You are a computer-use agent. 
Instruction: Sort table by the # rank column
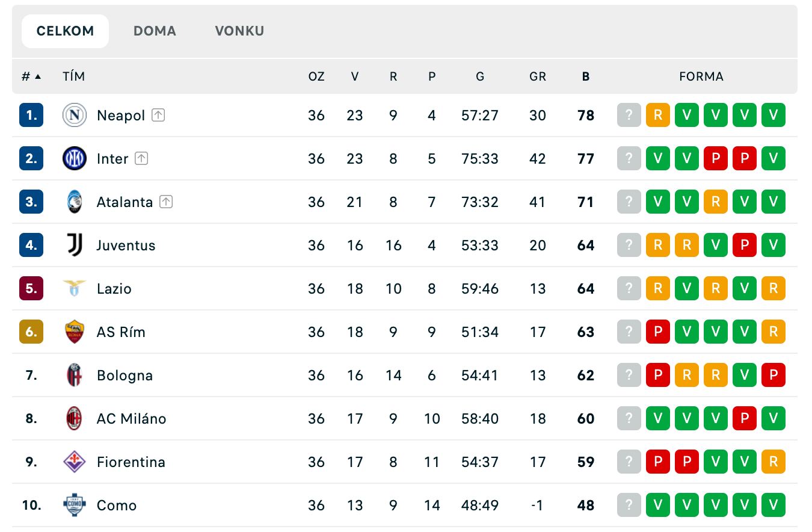tap(31, 76)
